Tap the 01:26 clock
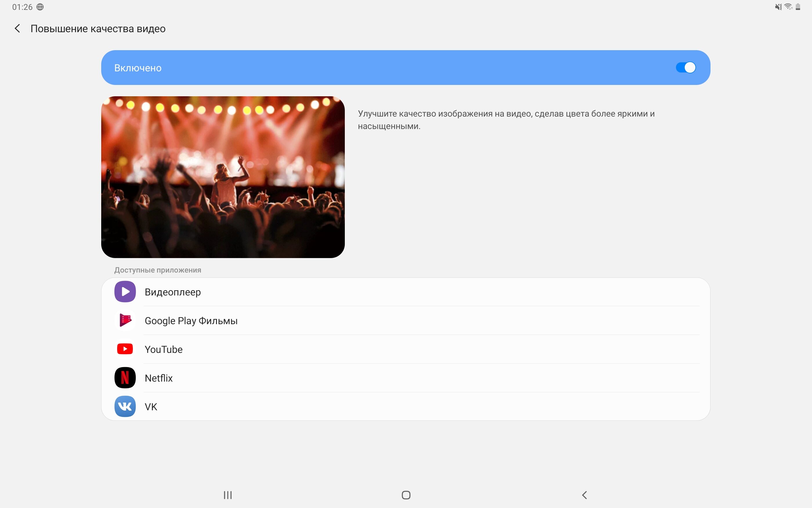The width and height of the screenshot is (812, 508). (22, 7)
